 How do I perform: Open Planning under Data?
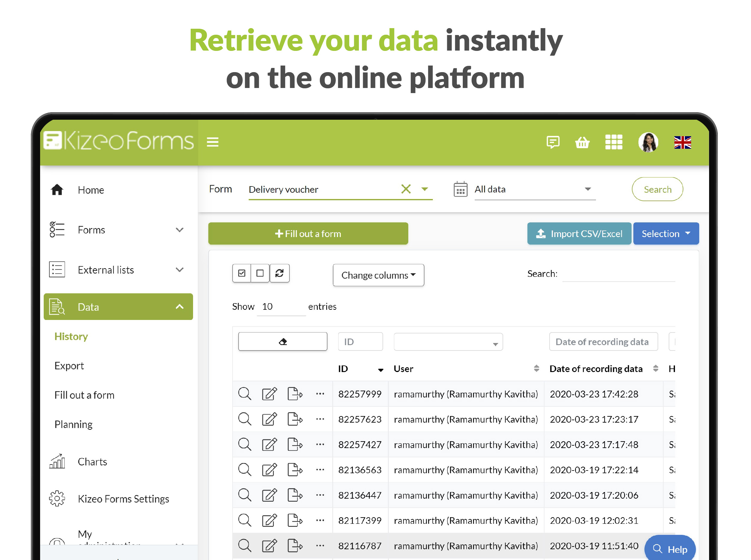tap(74, 424)
